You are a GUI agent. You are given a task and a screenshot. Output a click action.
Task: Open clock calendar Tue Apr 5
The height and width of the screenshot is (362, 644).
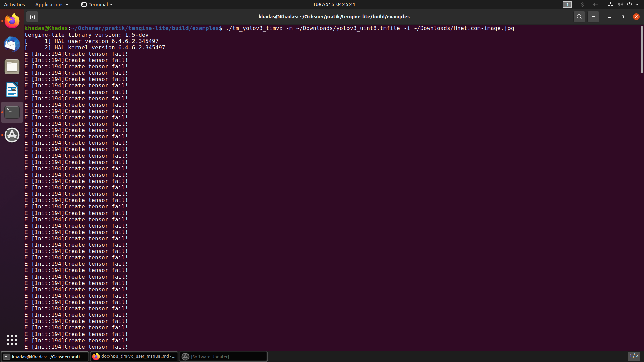334,4
